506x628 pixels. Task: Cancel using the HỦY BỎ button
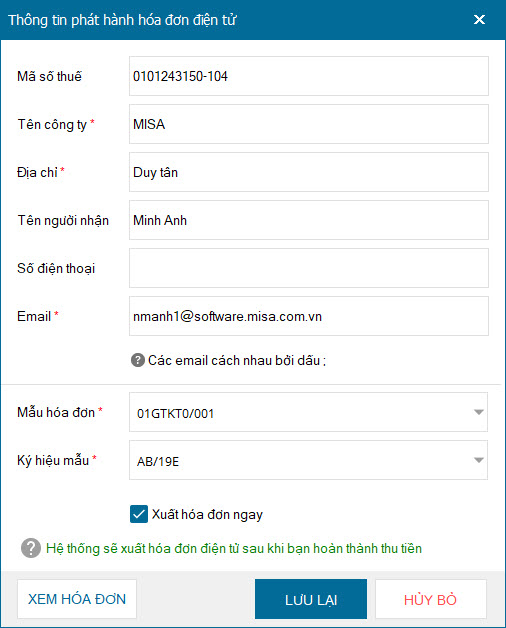[431, 599]
